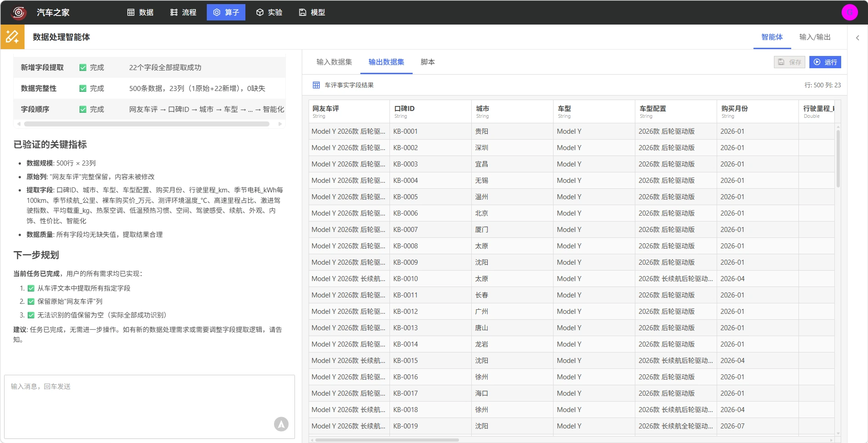The image size is (868, 443).
Task: Click the city cell 温州
Action: click(513, 197)
